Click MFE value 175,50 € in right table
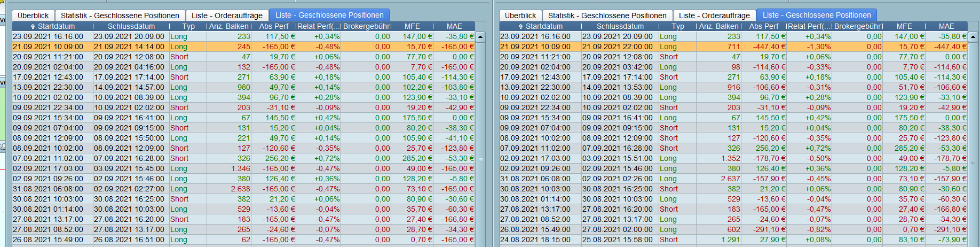 tap(910, 118)
